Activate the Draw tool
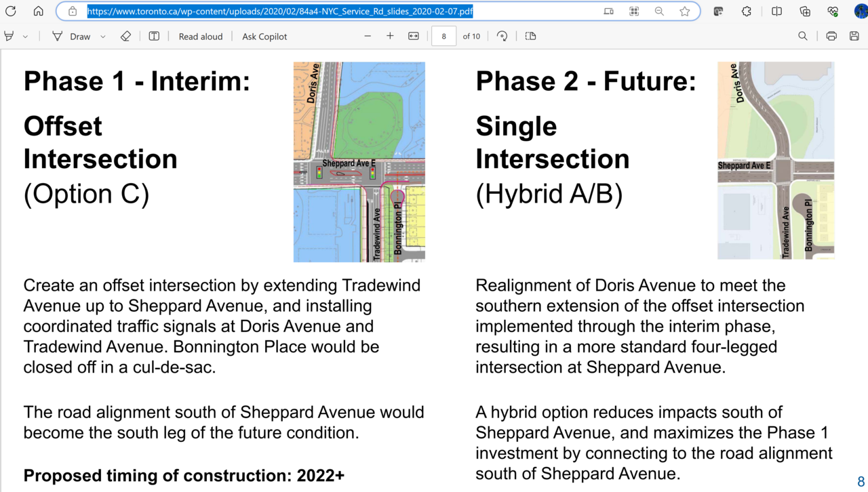Viewport: 868px width, 492px height. (x=72, y=37)
